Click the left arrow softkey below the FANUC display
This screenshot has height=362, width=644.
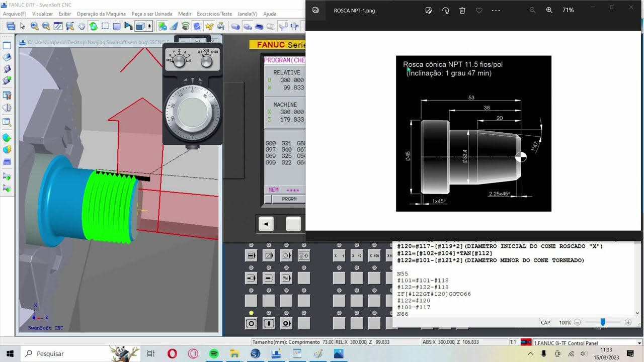(x=266, y=224)
